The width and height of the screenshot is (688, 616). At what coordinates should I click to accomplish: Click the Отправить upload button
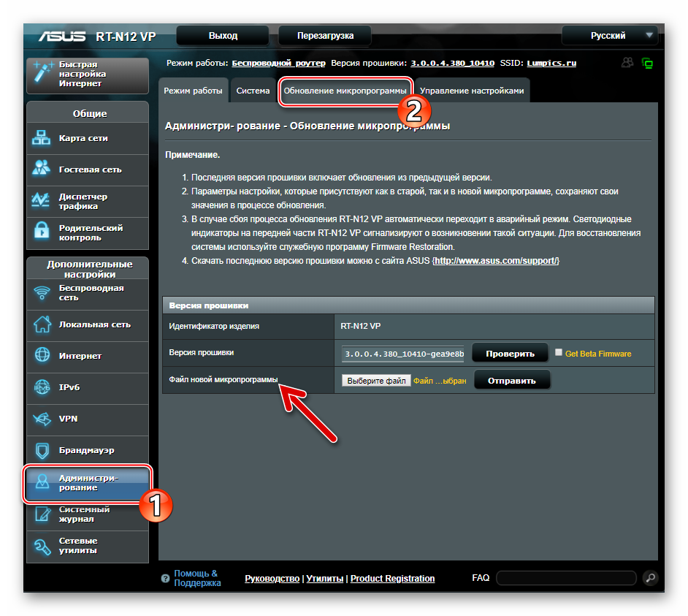[x=511, y=381]
